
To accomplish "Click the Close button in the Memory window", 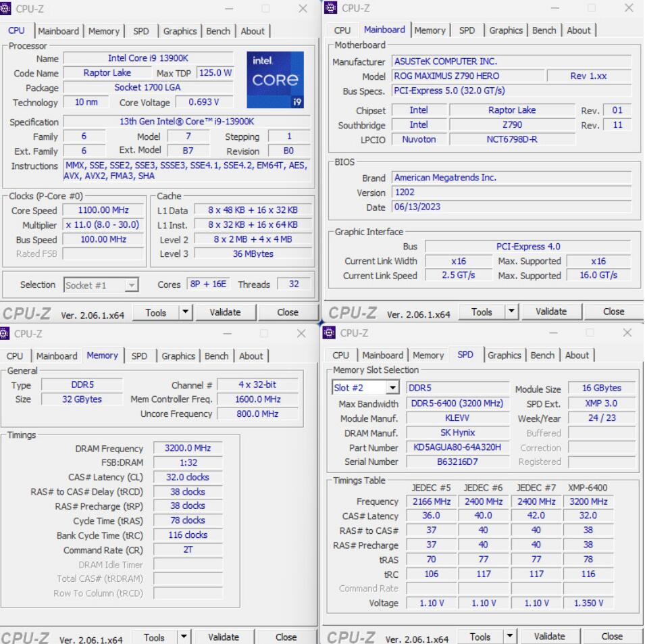I will (x=286, y=637).
